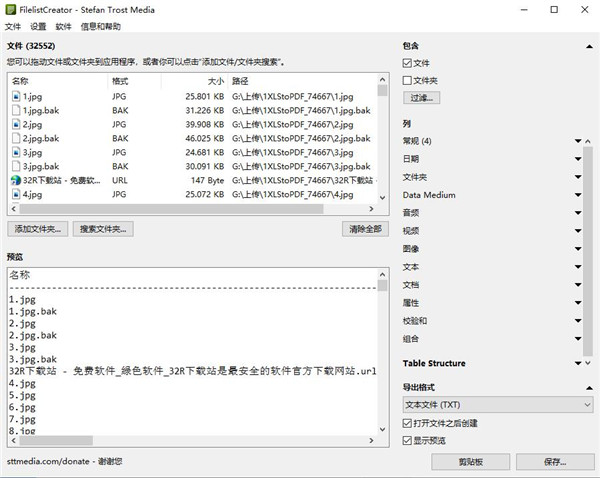Expand the Table Structure section
Image resolution: width=600 pixels, height=478 pixels.
point(578,363)
